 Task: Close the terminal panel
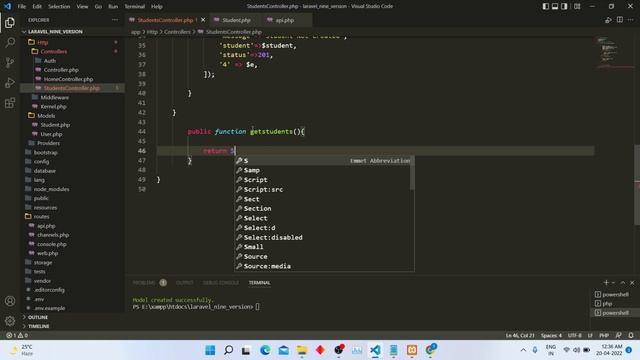pyautogui.click(x=632, y=282)
